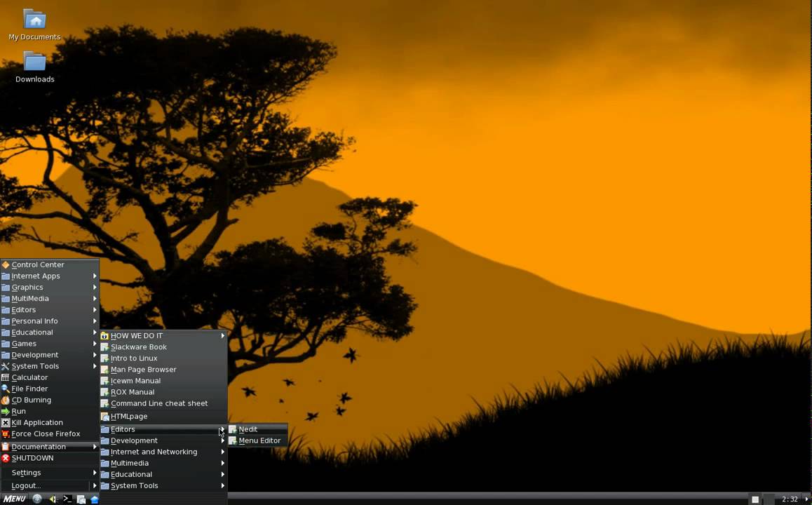Select Force Close Firefox
This screenshot has height=505, width=812.
50,434
